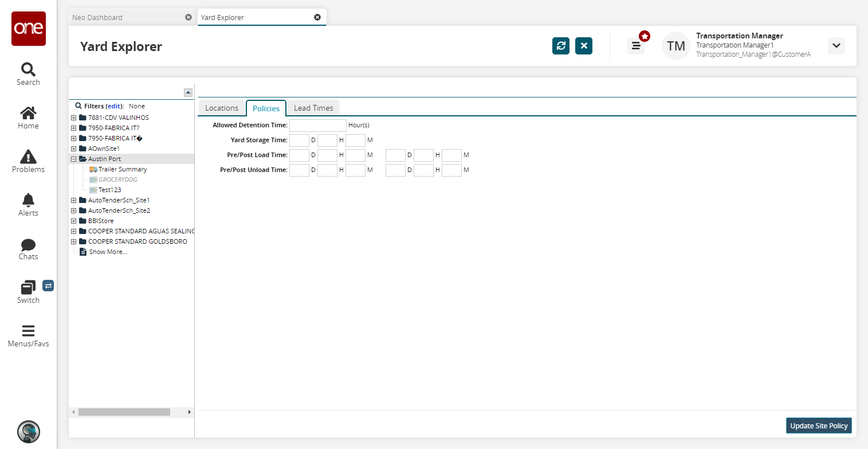The height and width of the screenshot is (449, 868).
Task: Open the Problems warning icon
Action: 28,157
